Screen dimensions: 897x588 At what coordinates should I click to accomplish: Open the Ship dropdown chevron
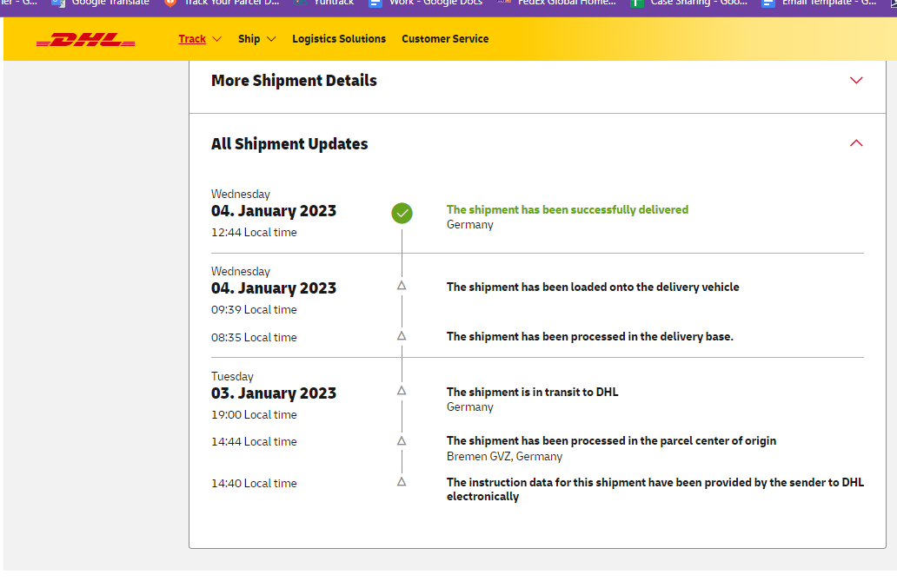pos(271,39)
